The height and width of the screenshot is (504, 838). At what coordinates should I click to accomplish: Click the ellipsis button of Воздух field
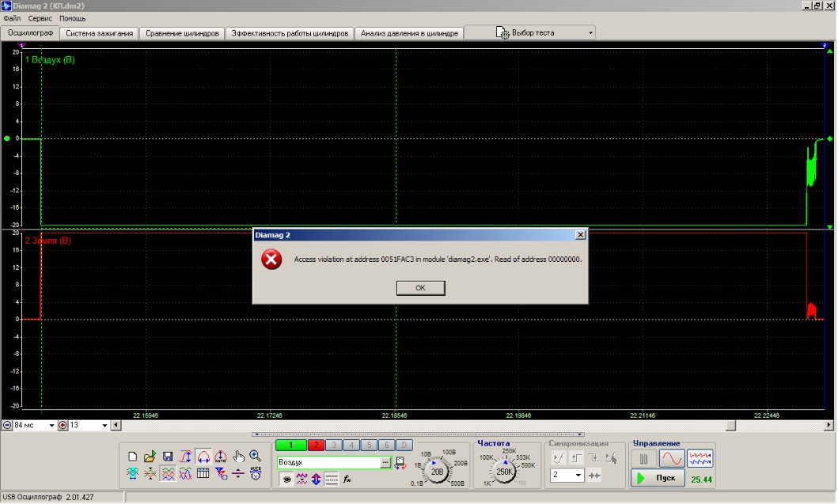point(385,463)
